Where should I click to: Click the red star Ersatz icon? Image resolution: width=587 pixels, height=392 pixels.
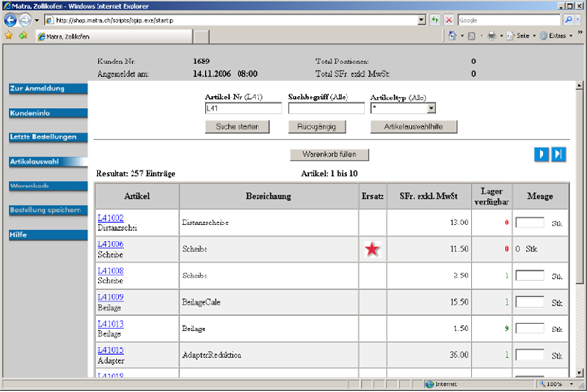pos(373,249)
